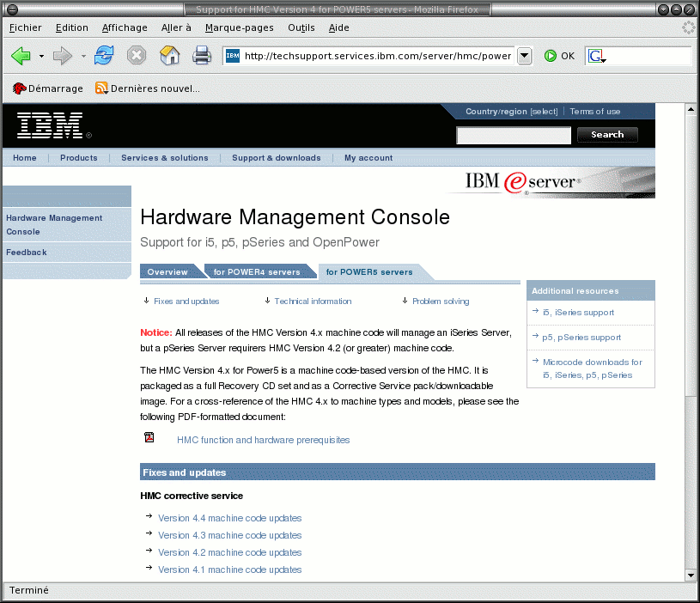Open the Edition menu
This screenshot has width=700, height=603.
point(72,27)
